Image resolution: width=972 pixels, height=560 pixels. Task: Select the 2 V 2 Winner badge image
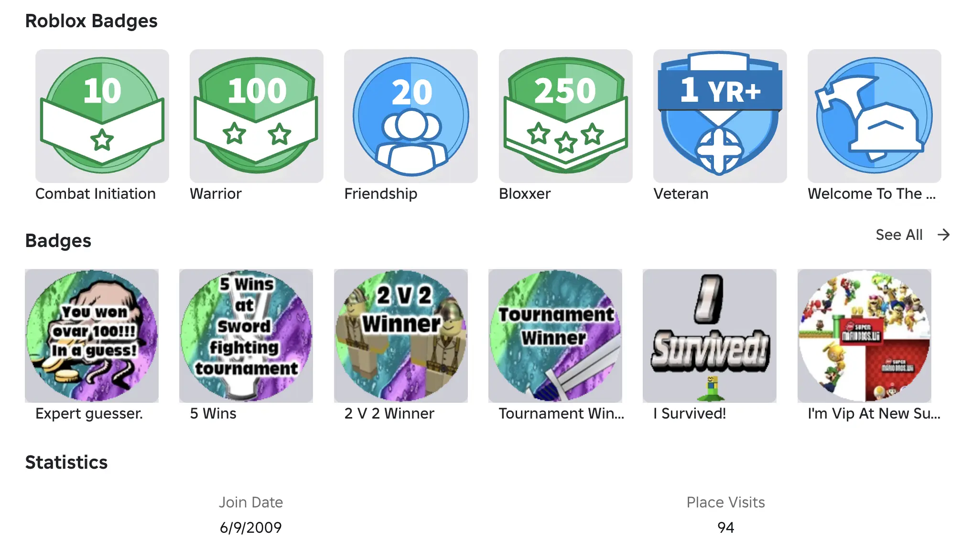pyautogui.click(x=401, y=335)
